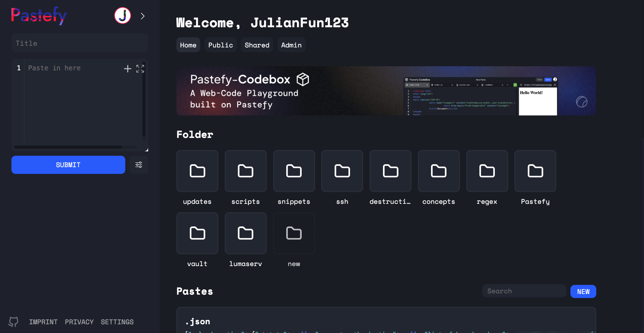
Task: Open the ssh folder
Action: pos(342,171)
